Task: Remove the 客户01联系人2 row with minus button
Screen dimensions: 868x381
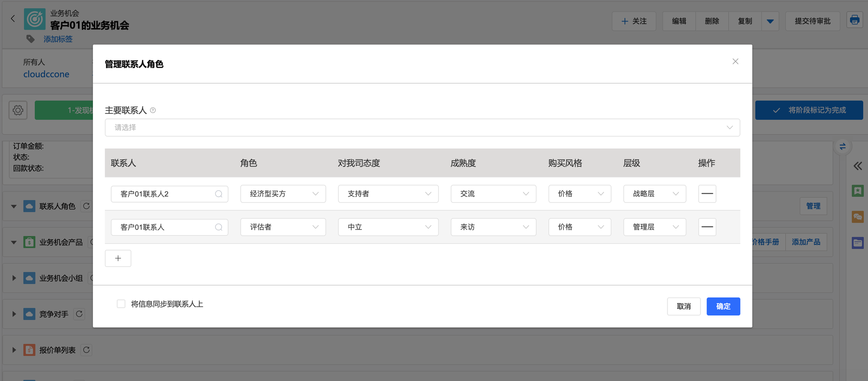Action: coord(707,194)
